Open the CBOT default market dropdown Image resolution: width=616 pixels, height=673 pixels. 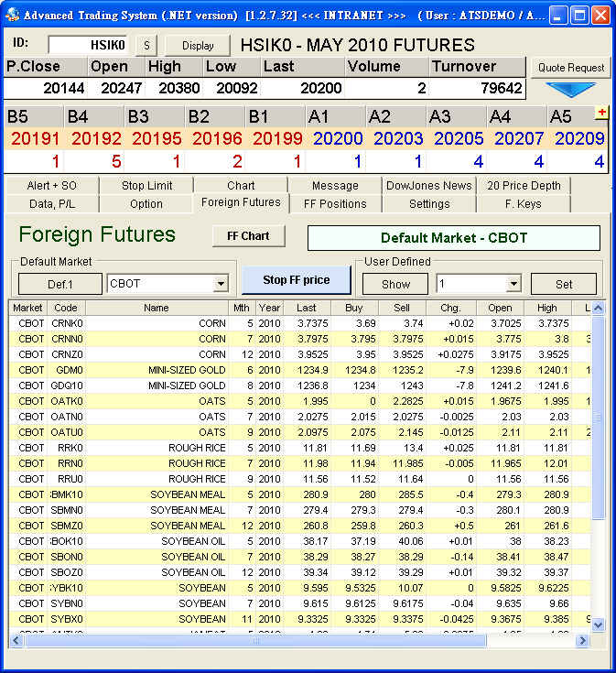click(220, 284)
